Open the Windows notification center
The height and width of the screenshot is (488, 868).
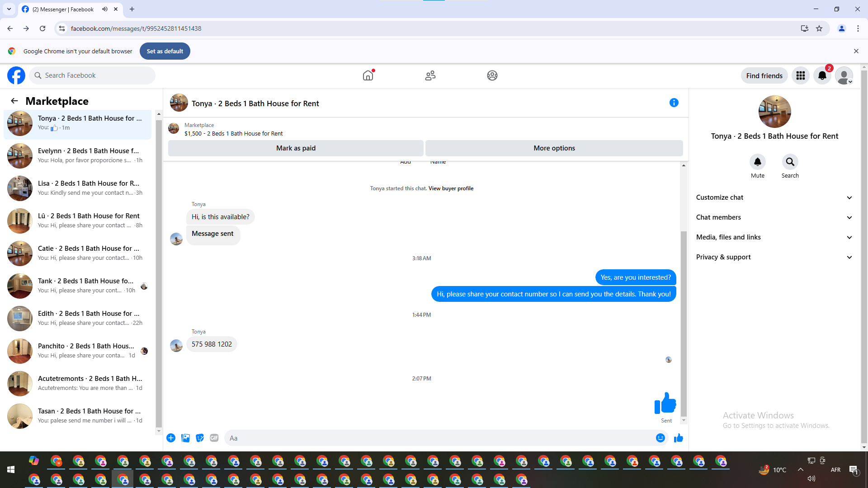[854, 470]
